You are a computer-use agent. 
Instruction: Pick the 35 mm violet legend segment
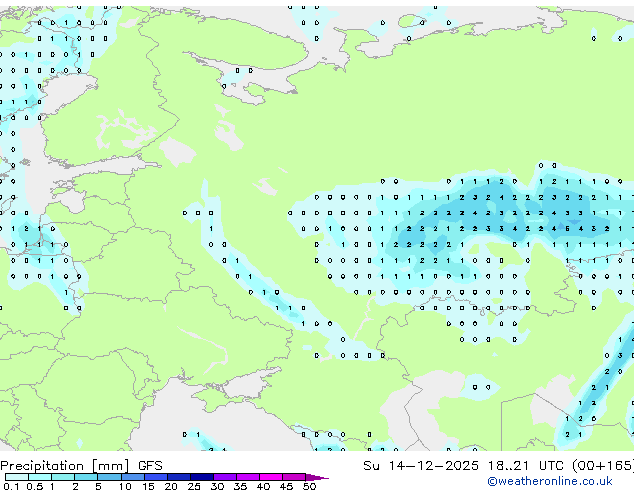coord(248,477)
